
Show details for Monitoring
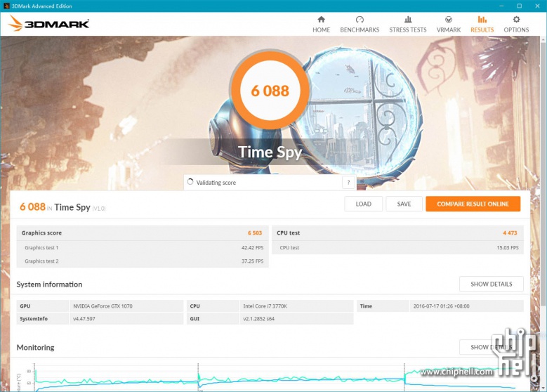pyautogui.click(x=492, y=347)
